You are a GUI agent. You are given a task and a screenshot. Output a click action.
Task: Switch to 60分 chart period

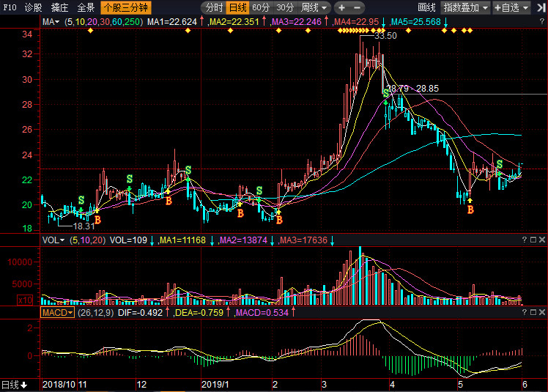(x=260, y=7)
